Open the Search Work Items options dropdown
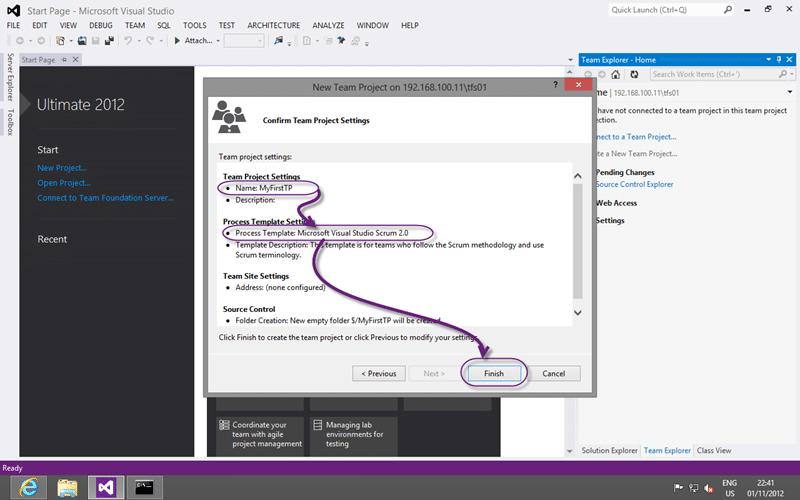 (792, 74)
